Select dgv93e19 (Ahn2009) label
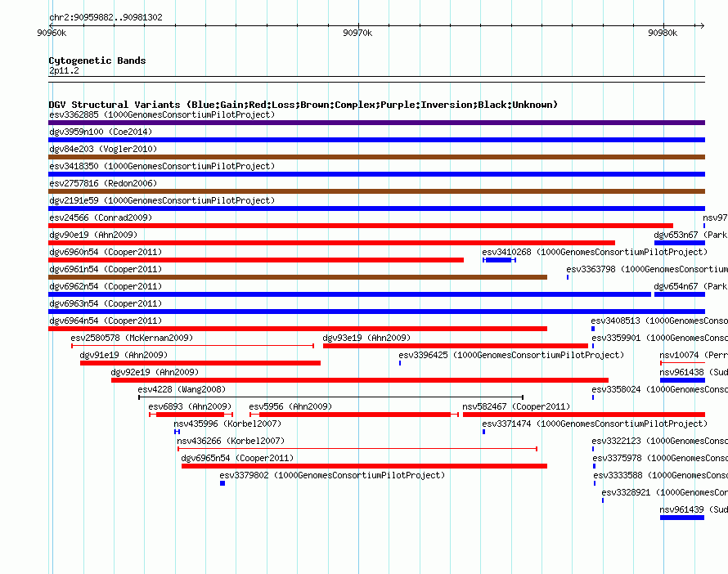The width and height of the screenshot is (728, 574). coord(366,338)
